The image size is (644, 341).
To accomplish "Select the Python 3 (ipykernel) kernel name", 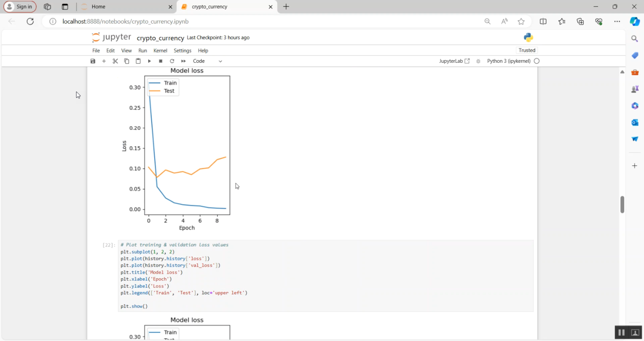I will point(508,61).
